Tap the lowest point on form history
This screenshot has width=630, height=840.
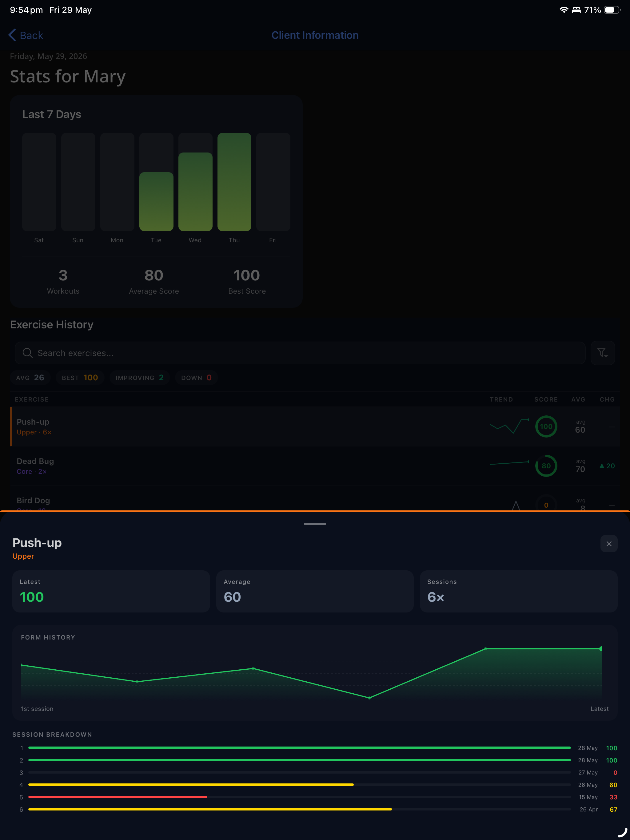(x=369, y=698)
